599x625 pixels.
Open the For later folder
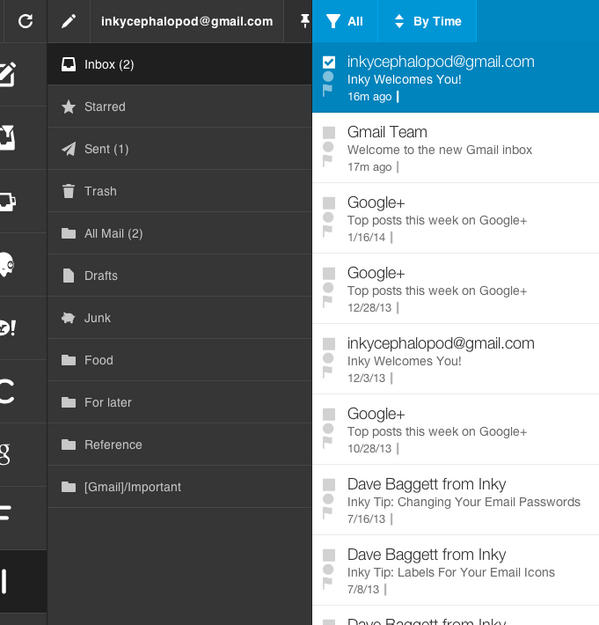click(179, 402)
